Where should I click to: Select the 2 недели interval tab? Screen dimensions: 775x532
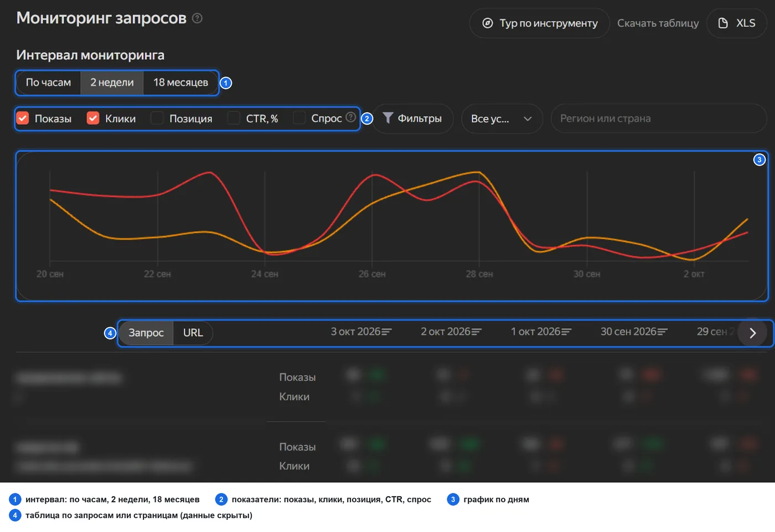click(112, 82)
